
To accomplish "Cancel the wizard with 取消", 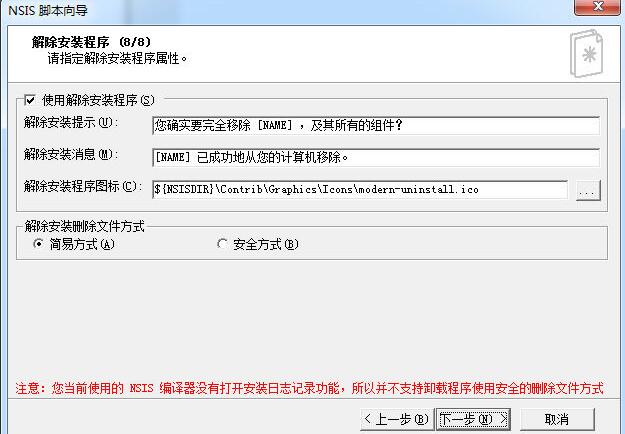I will [557, 419].
